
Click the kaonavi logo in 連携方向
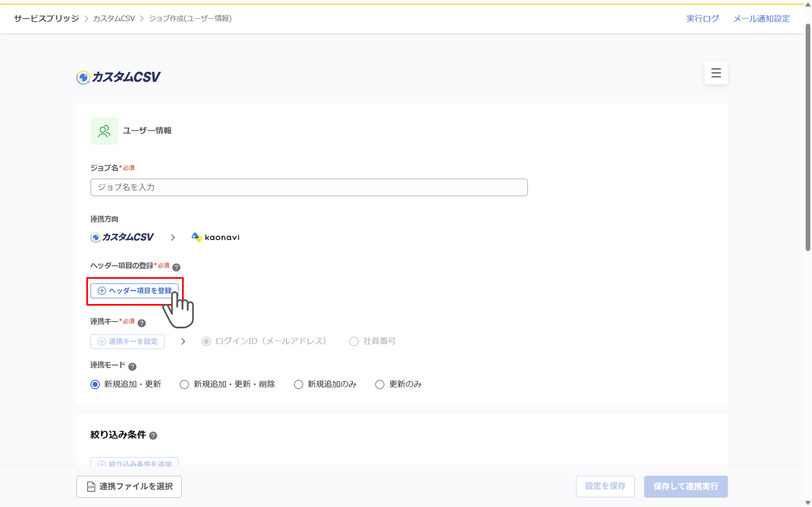[x=216, y=237]
